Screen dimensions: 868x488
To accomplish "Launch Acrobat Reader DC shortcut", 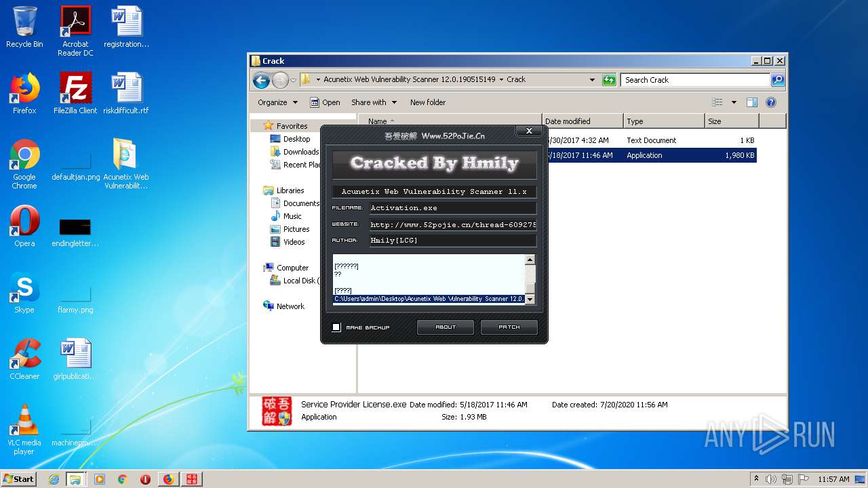I will point(75,31).
